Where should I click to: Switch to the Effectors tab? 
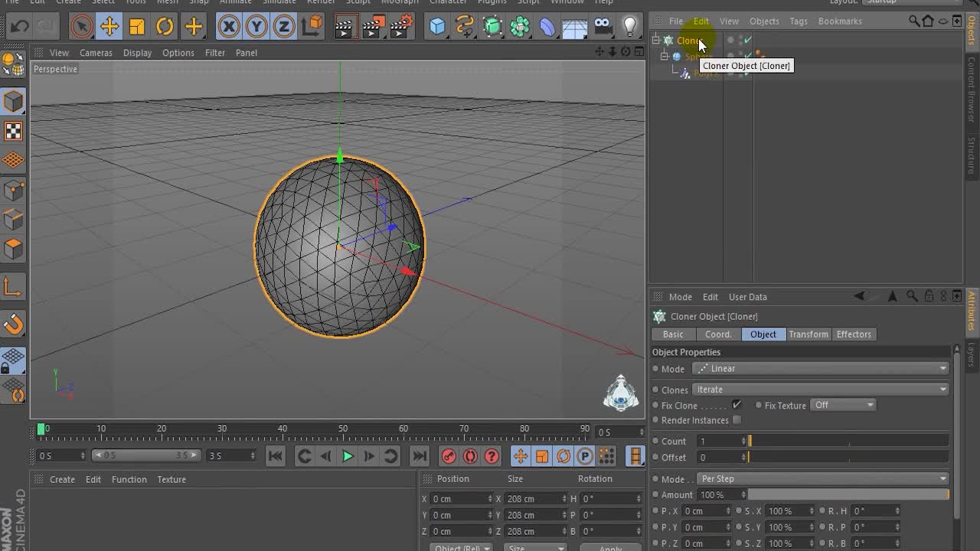click(x=854, y=334)
